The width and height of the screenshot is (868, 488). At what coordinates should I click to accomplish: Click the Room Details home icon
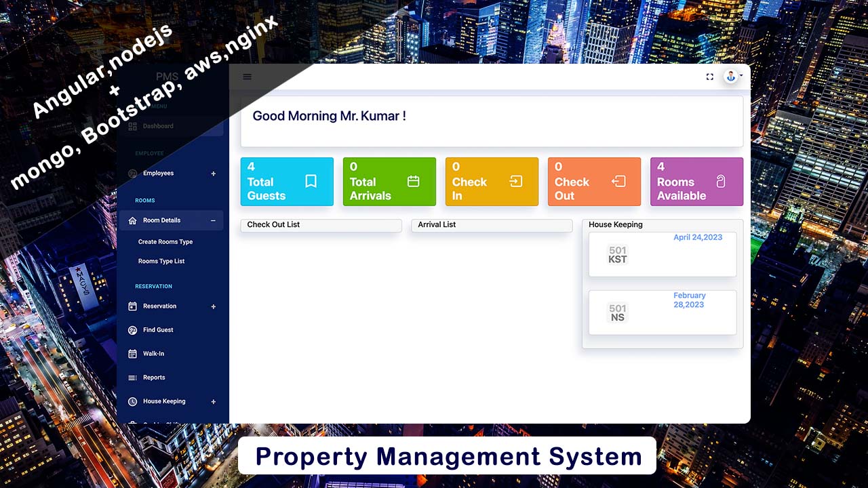coord(132,220)
